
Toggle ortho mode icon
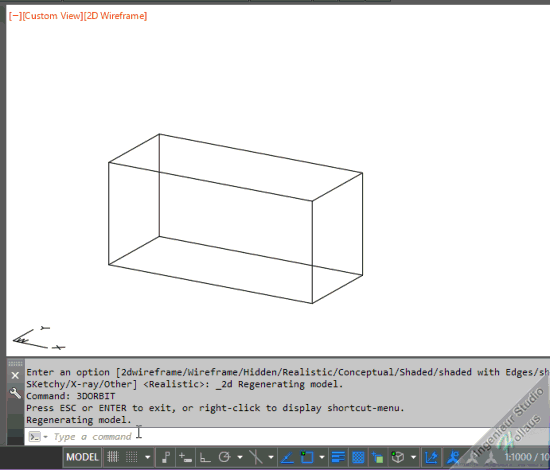click(205, 457)
